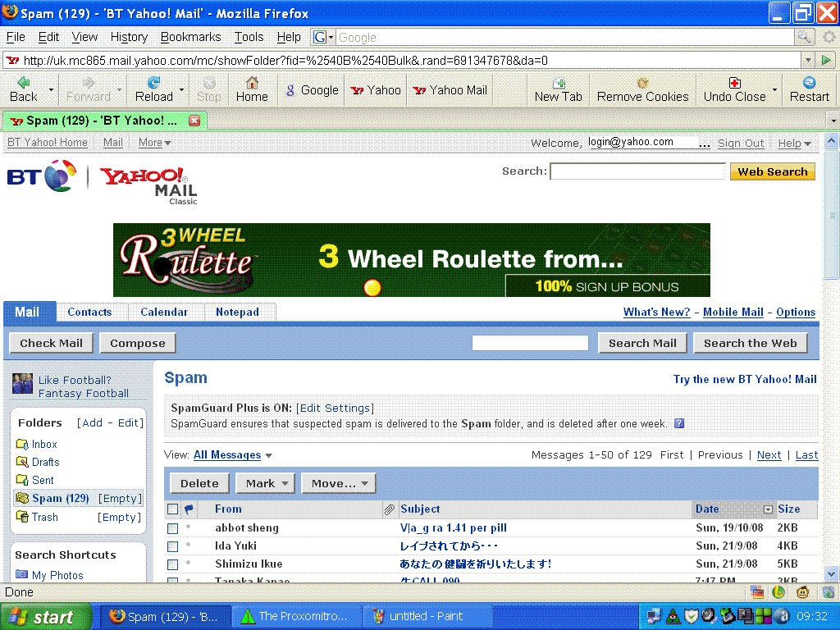This screenshot has height=630, width=840.
Task: Toggle the select-all messages checkbox in header
Action: tap(172, 509)
